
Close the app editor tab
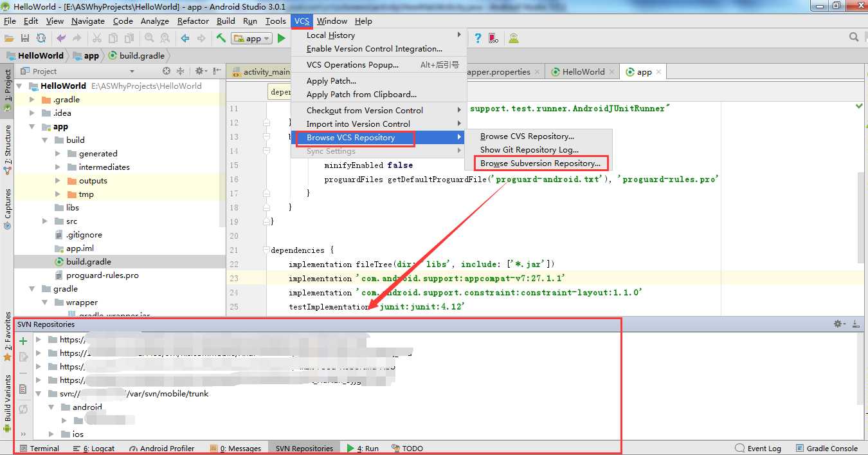[x=659, y=72]
